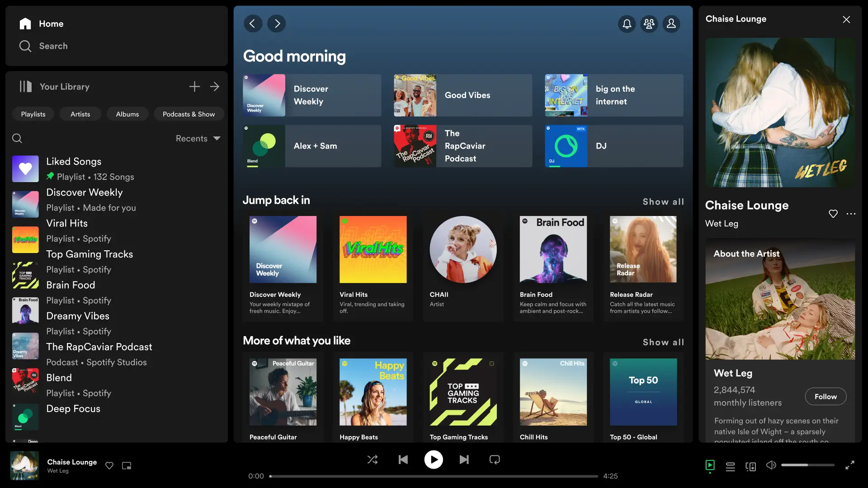Select the Playlists tab in Your Library
The height and width of the screenshot is (488, 868).
(33, 113)
